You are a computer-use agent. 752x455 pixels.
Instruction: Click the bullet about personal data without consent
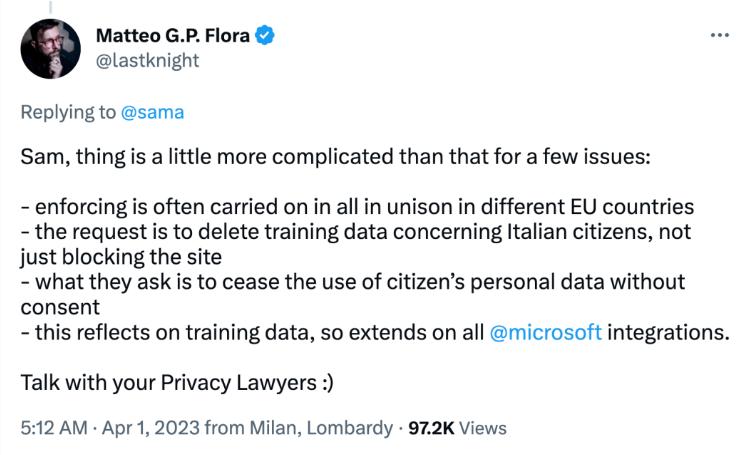click(350, 283)
